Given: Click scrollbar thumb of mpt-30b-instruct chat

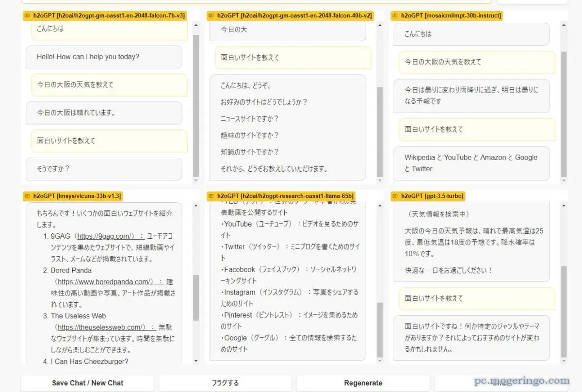Looking at the screenshot, I should coord(564,114).
